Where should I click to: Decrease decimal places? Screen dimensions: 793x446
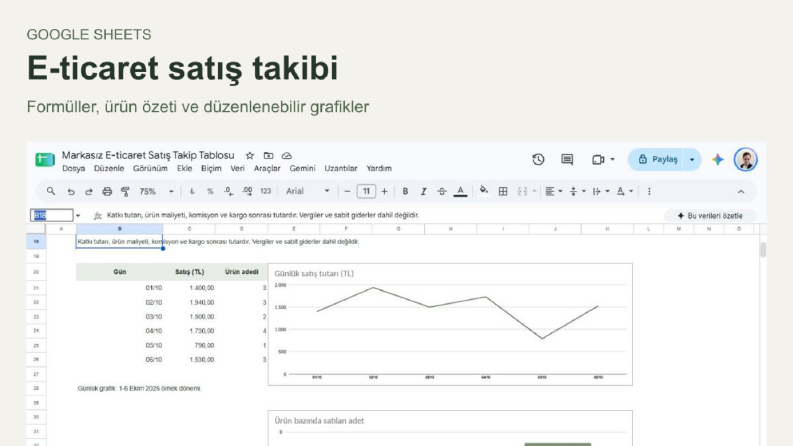click(229, 191)
